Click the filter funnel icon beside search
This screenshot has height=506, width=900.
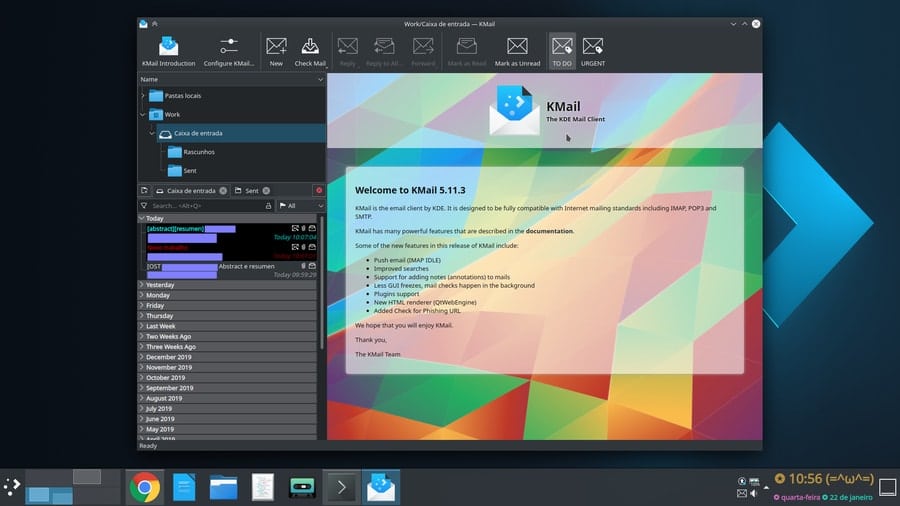[144, 205]
